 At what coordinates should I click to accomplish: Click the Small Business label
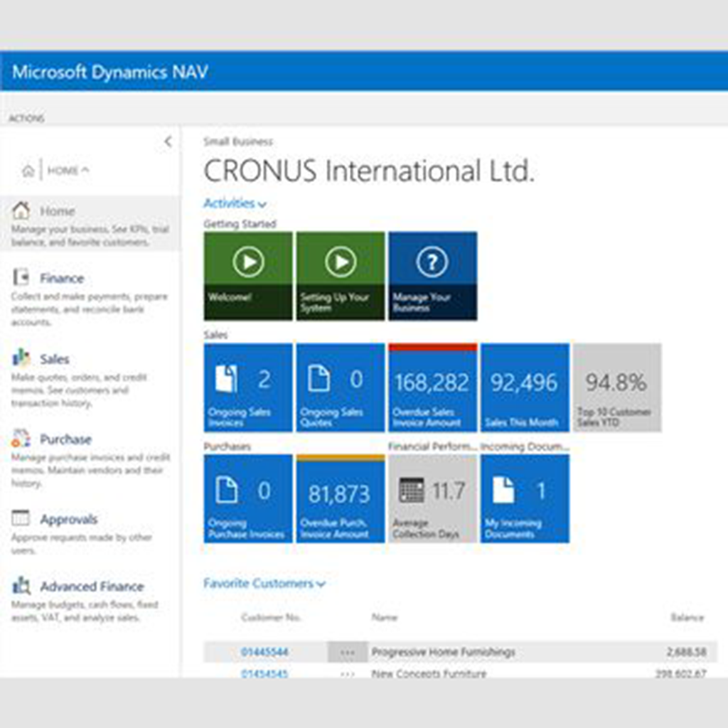pos(238,141)
